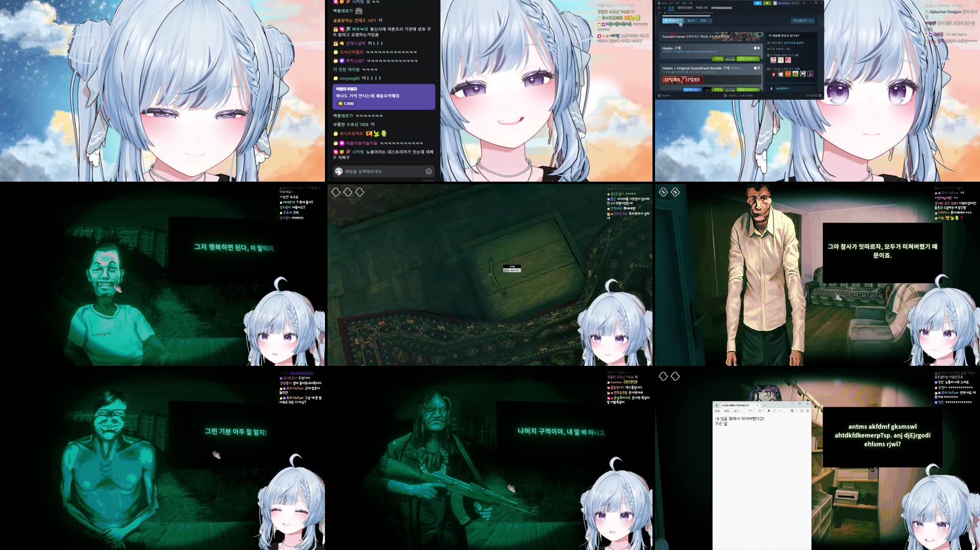Click the subtitle 나머지 구역이야, 내 알 바 아니고.
The image size is (980, 550).
tap(561, 432)
